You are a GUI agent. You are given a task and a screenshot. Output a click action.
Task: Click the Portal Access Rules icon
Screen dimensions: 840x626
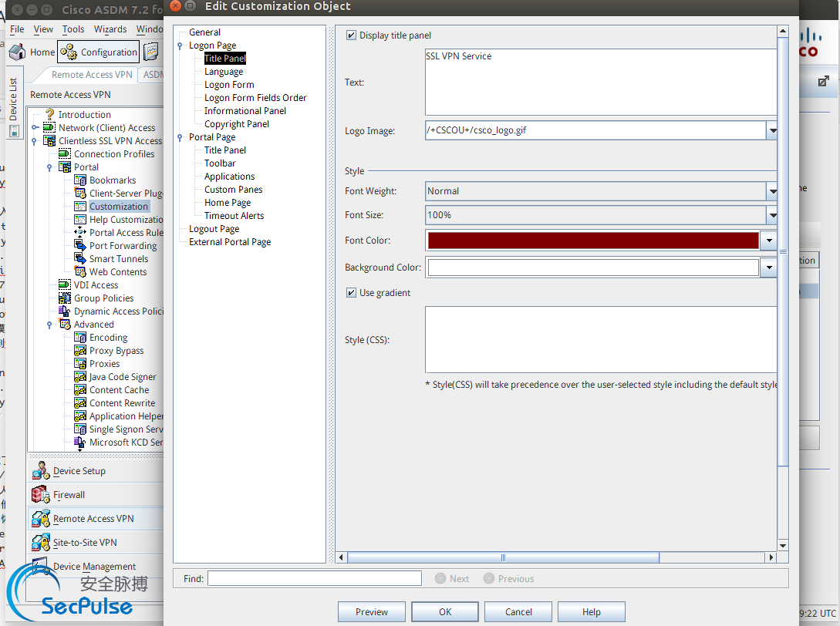pos(79,232)
